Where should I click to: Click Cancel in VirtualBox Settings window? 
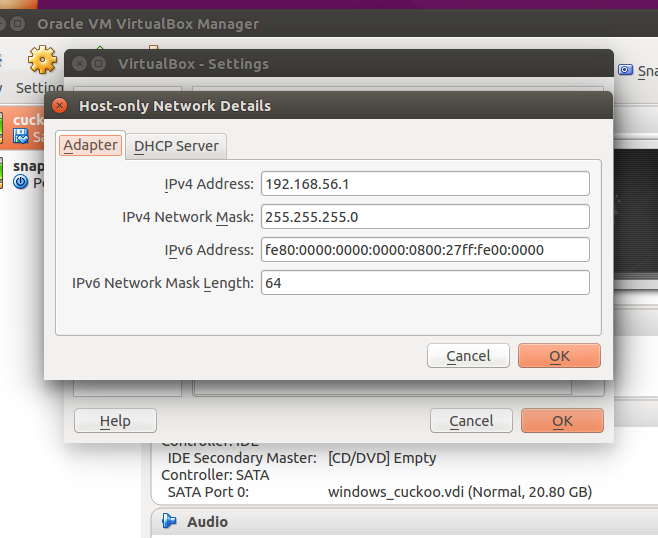coord(471,421)
